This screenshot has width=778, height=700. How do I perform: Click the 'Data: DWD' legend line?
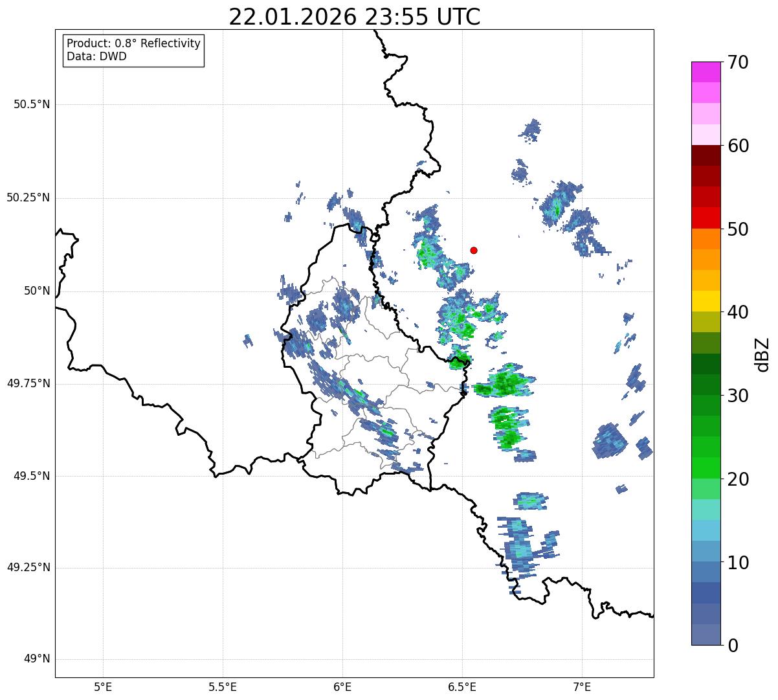point(96,56)
